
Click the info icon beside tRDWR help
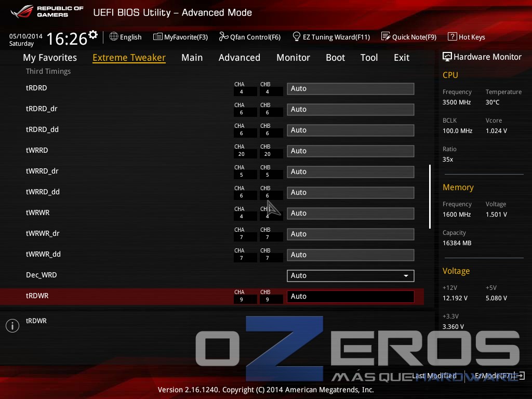[12, 326]
